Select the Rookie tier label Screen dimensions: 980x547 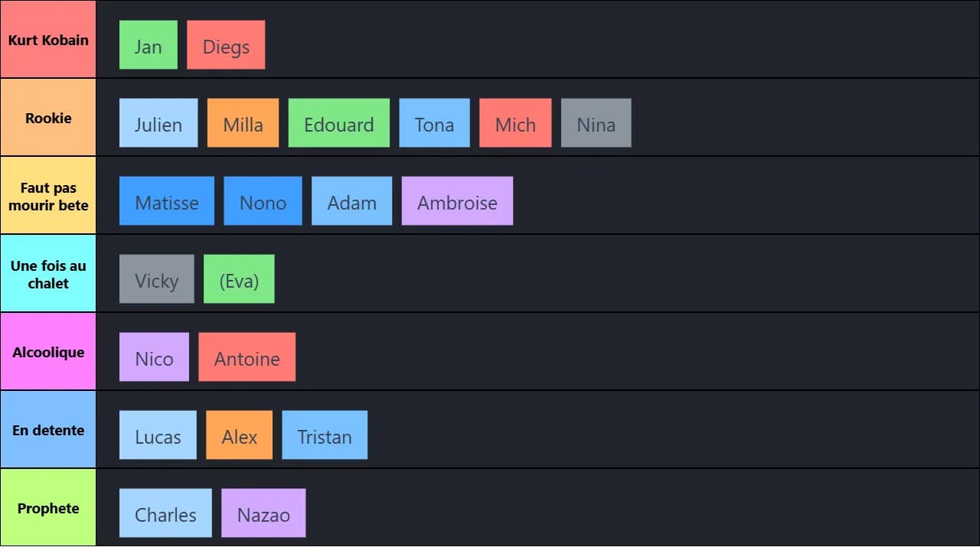point(48,119)
